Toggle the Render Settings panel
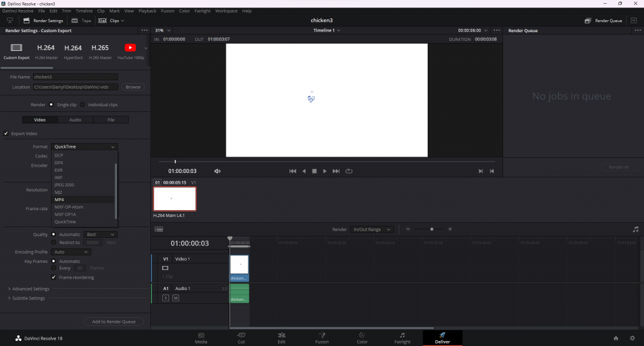Image resolution: width=644 pixels, height=346 pixels. (43, 21)
